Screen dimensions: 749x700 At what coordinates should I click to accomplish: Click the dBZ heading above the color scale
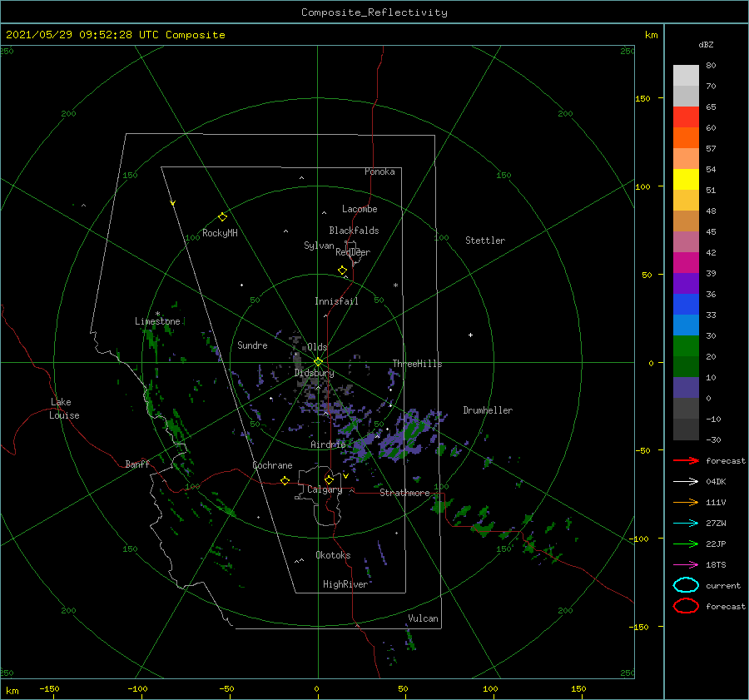(706, 44)
